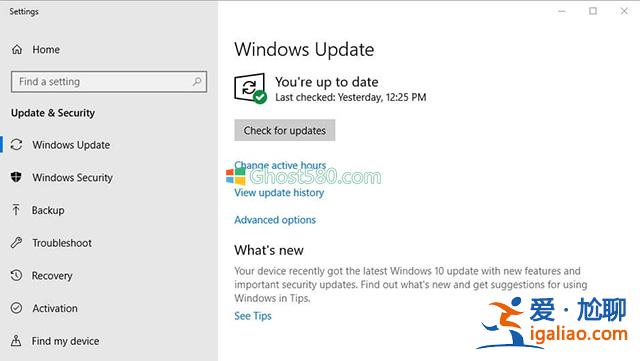Maximize the Settings window
The width and height of the screenshot is (640, 361).
coord(593,11)
